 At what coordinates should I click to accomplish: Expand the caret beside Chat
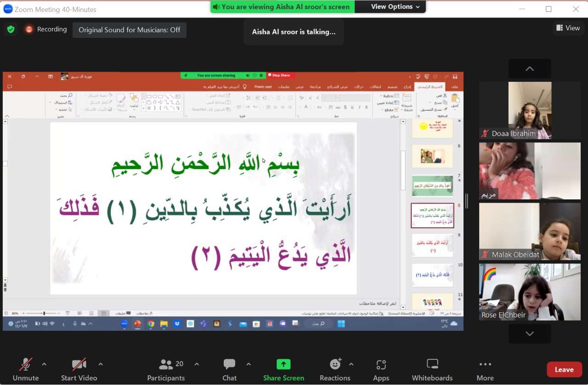click(249, 364)
